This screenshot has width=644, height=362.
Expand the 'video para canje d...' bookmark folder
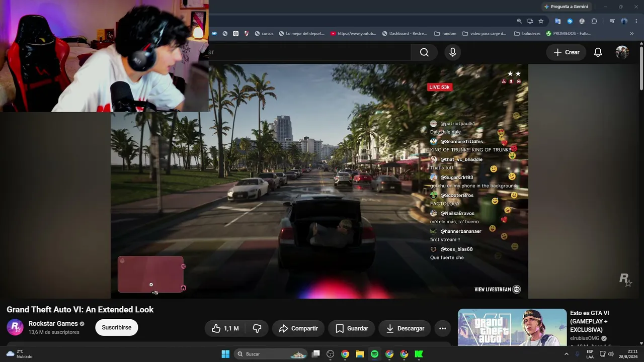pyautogui.click(x=484, y=34)
